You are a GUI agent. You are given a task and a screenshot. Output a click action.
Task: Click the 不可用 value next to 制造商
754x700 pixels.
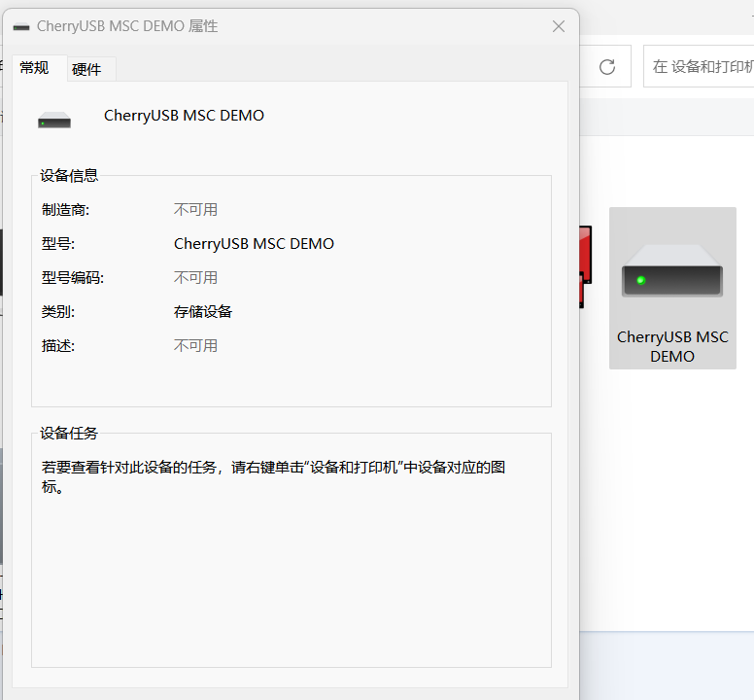pos(195,210)
